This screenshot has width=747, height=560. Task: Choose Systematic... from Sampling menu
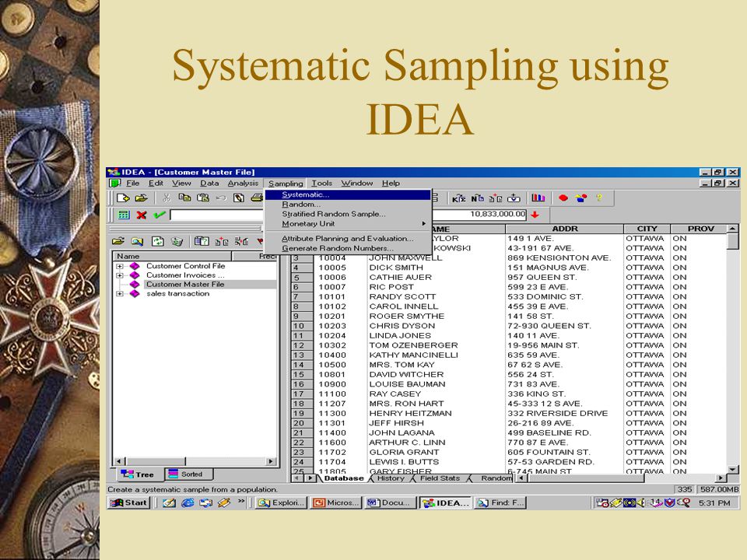pos(349,194)
